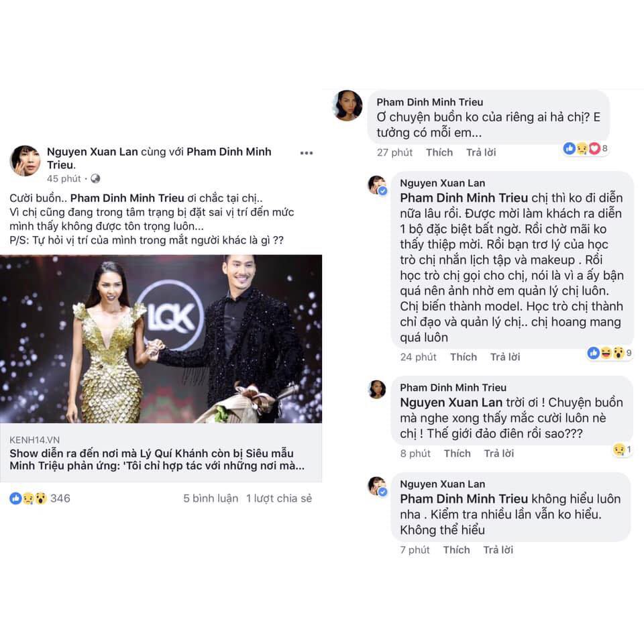Click the laughing emoji reaction showing count 9

607,353
